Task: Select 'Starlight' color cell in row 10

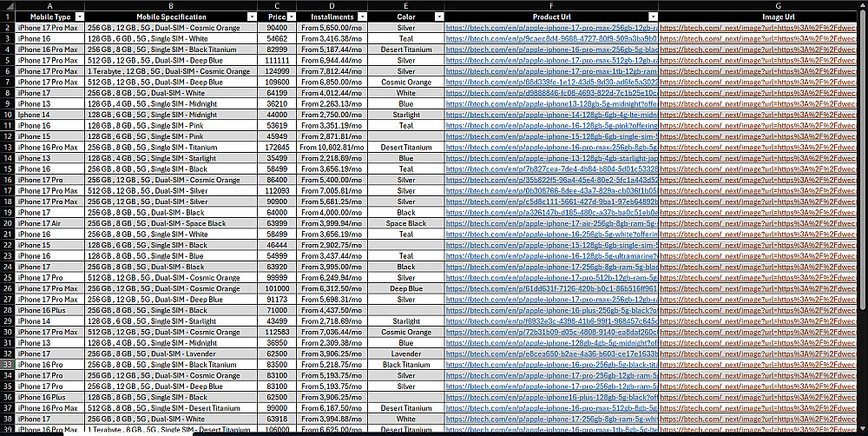Action: click(x=405, y=115)
